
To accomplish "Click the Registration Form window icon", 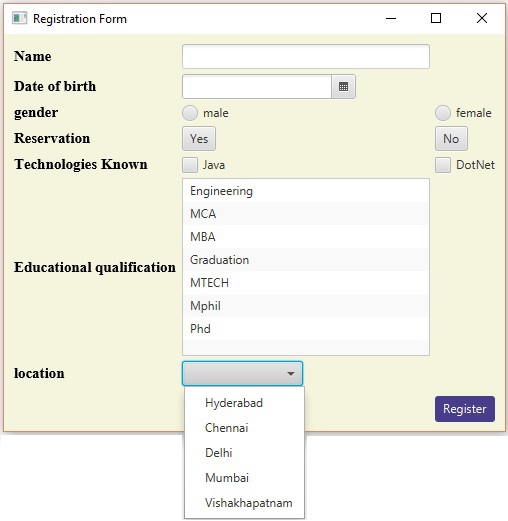I will (19, 18).
